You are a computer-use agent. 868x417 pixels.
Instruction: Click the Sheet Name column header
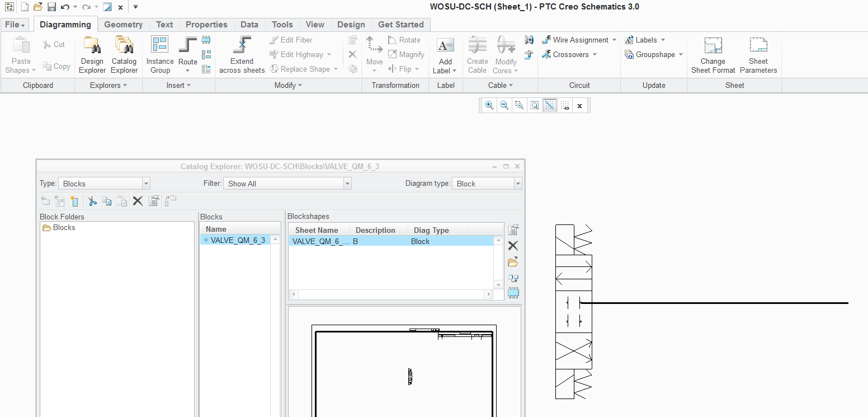(x=320, y=230)
